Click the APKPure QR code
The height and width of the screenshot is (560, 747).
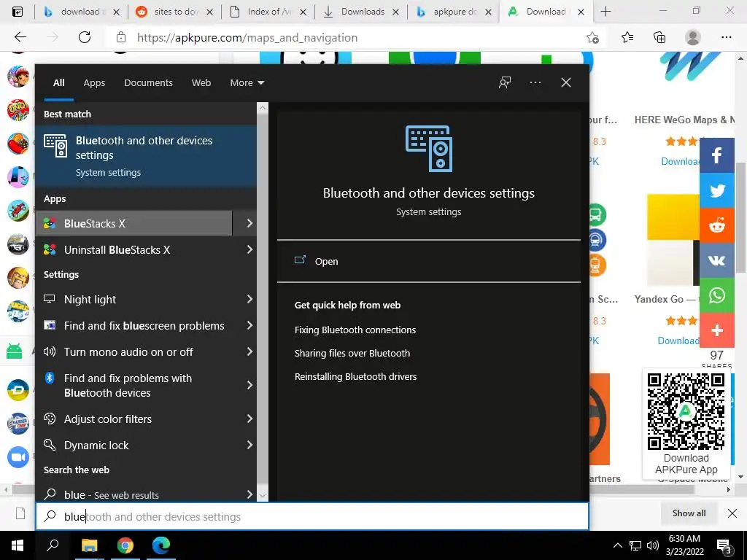click(686, 411)
